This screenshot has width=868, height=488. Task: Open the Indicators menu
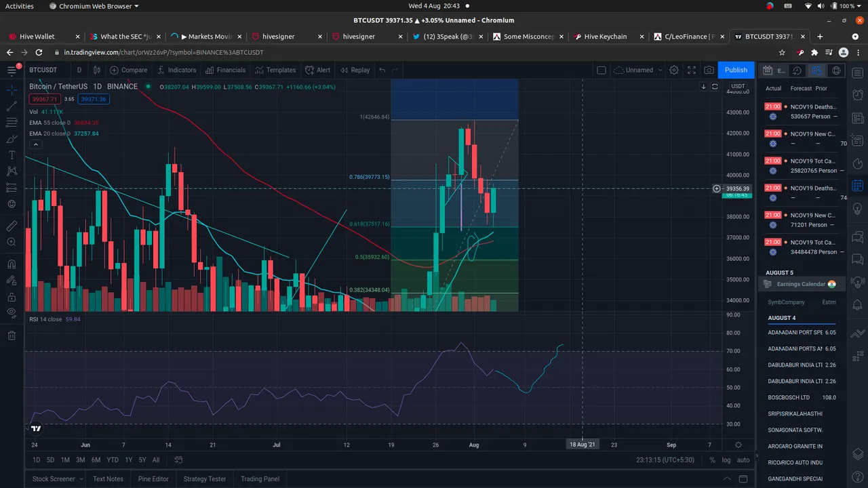(x=176, y=70)
